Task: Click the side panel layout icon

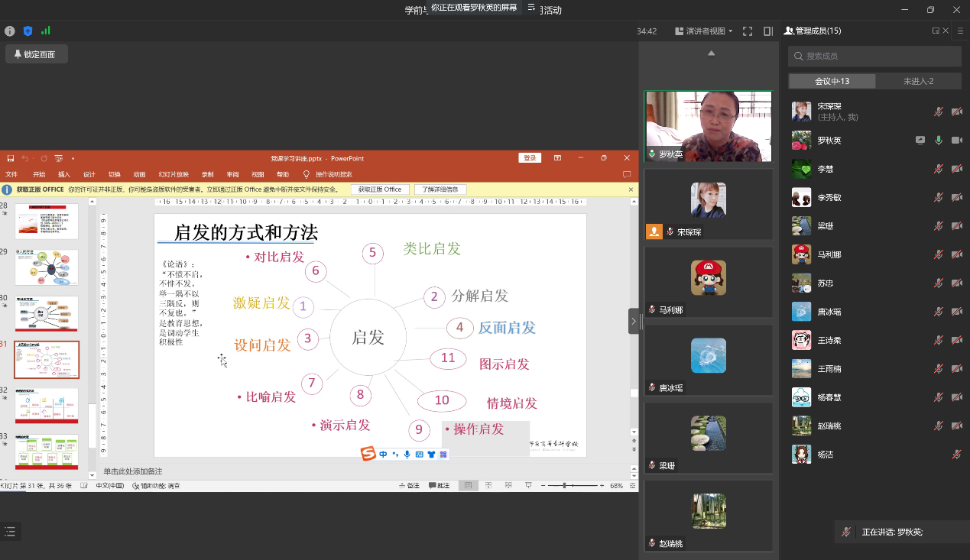Action: (x=768, y=31)
